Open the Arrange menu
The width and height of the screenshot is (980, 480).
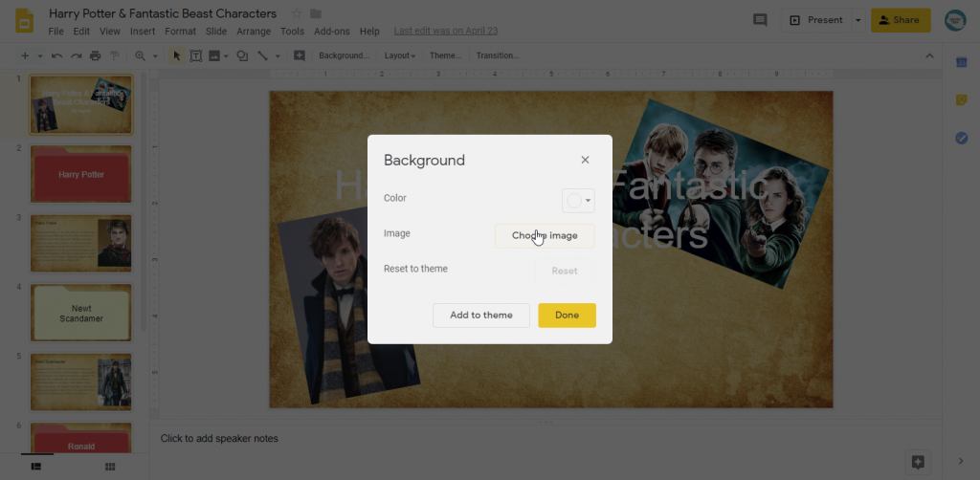tap(254, 32)
